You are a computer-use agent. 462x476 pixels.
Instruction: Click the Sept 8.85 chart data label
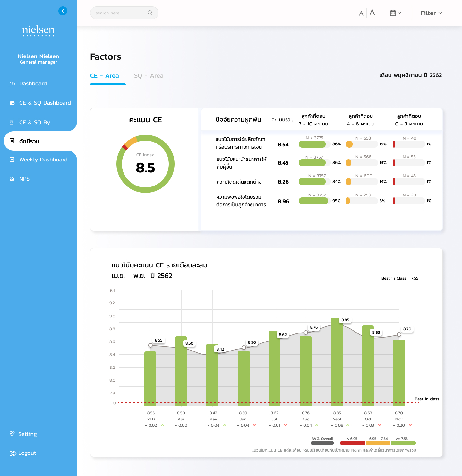345,320
